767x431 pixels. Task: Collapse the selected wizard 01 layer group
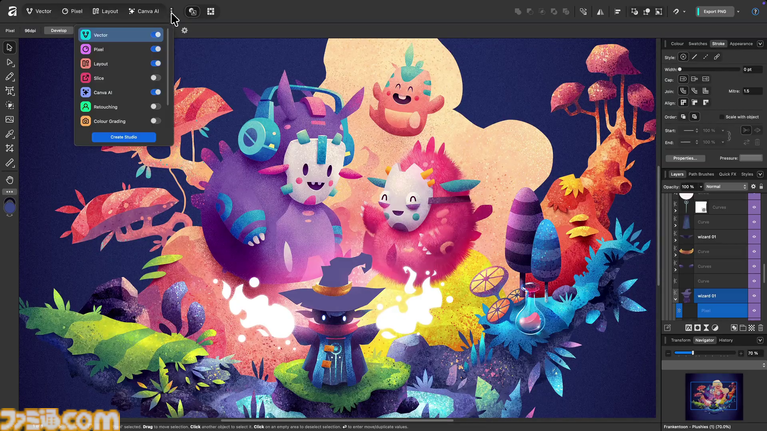point(675,296)
